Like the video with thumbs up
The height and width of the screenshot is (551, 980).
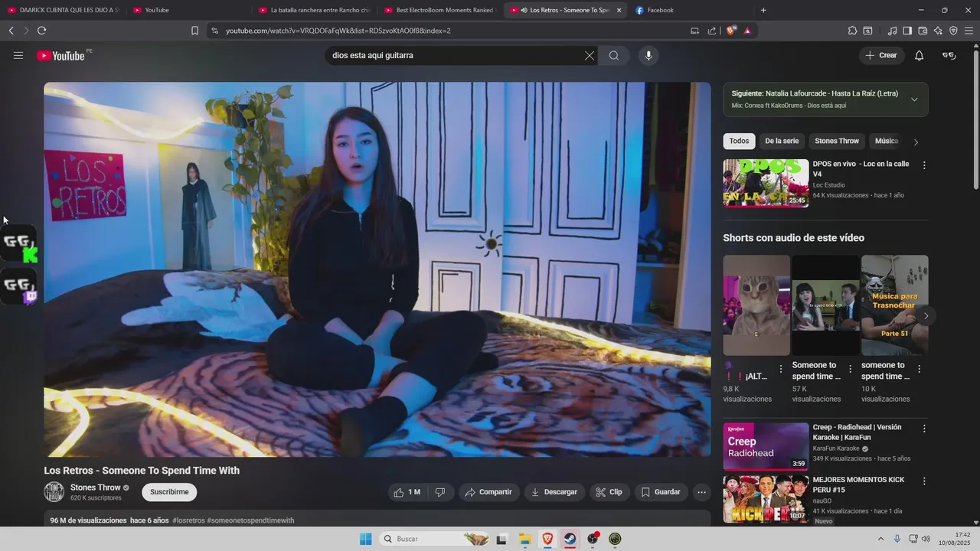407,492
